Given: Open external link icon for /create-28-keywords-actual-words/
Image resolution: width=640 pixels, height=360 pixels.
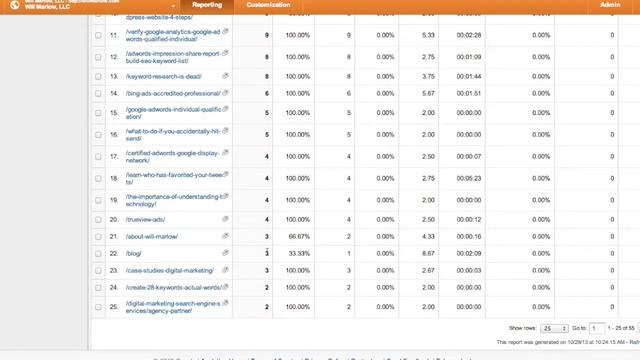Looking at the screenshot, I should coord(225,287).
